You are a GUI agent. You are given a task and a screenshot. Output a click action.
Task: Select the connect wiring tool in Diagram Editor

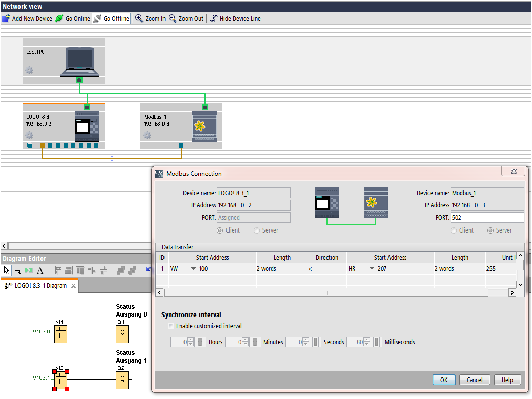pos(17,270)
